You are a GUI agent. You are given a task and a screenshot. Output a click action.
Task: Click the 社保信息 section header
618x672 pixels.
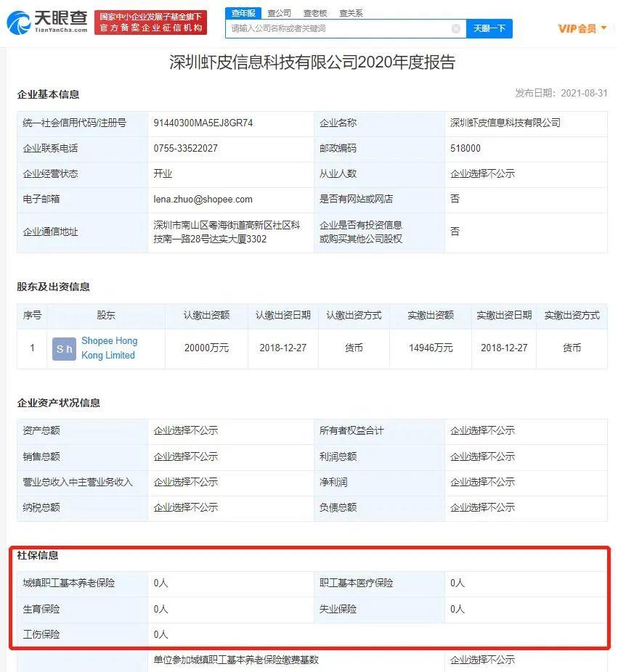tap(41, 556)
